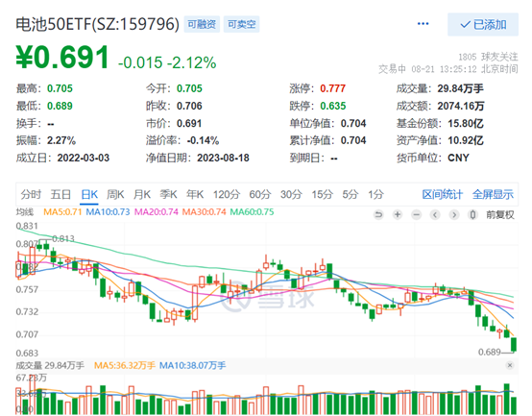Click the 可融资 tag
Viewport: 532px width, 416px height.
202,24
